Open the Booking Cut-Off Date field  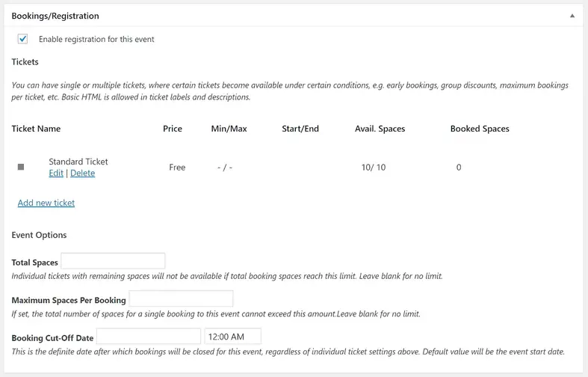(149, 336)
